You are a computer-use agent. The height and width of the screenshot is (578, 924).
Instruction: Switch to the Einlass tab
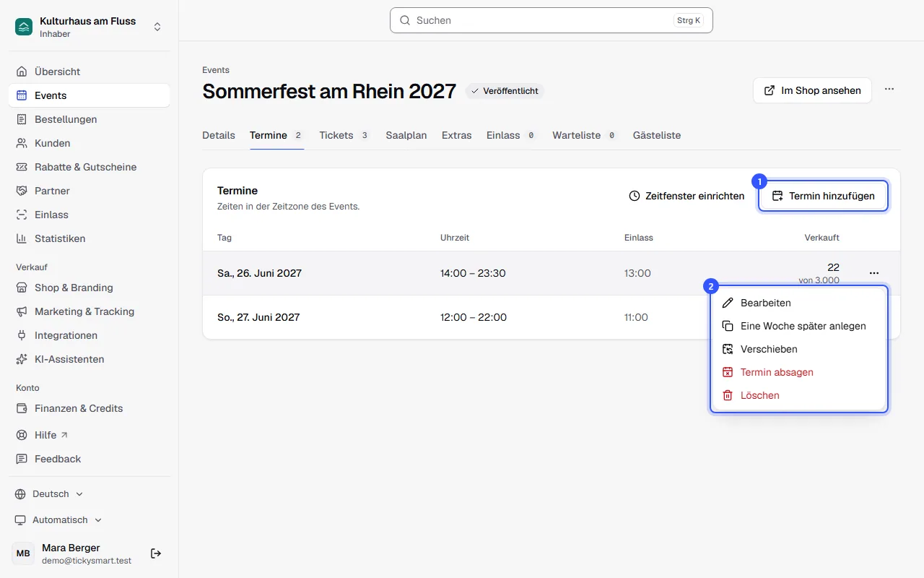click(512, 135)
